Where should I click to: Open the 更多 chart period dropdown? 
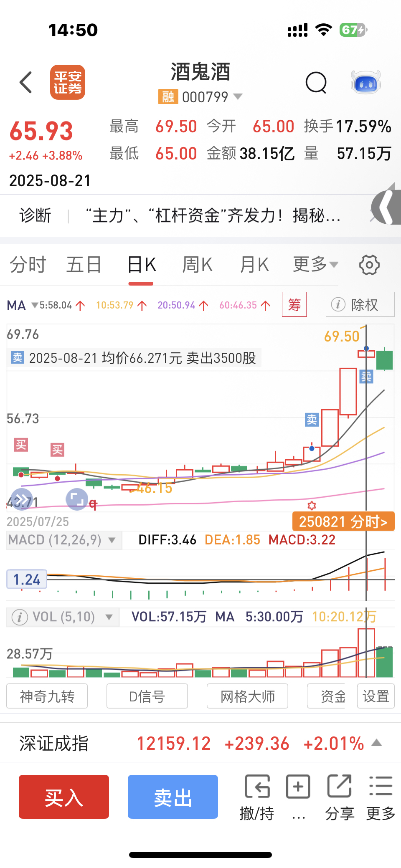(x=316, y=264)
